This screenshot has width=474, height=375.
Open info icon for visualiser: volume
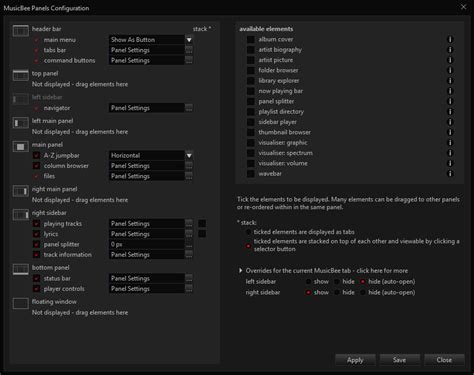coord(450,163)
